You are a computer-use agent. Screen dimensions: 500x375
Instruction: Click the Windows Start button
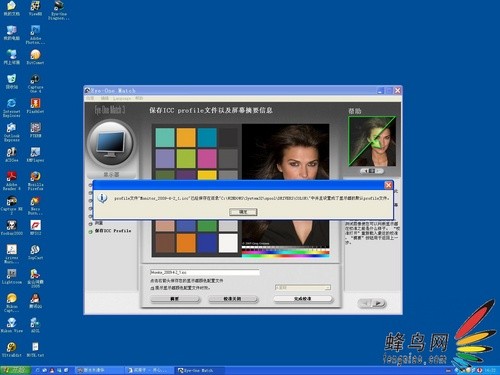[15, 370]
